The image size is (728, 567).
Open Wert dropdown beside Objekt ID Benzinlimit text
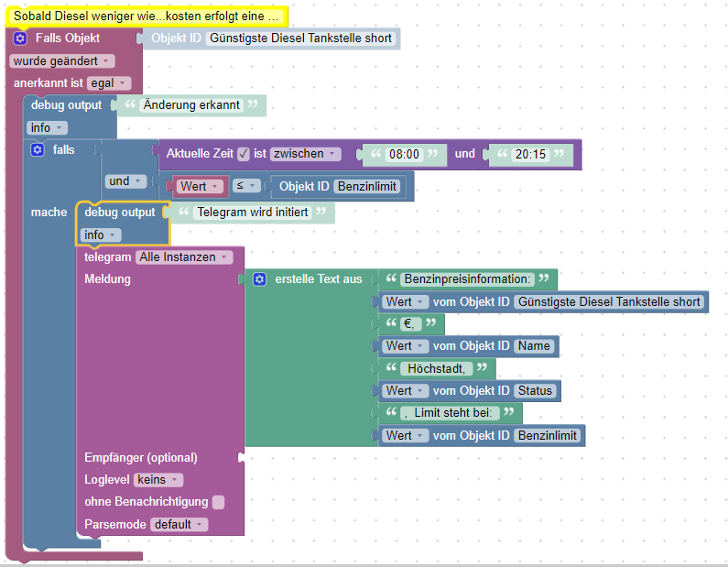point(405,436)
